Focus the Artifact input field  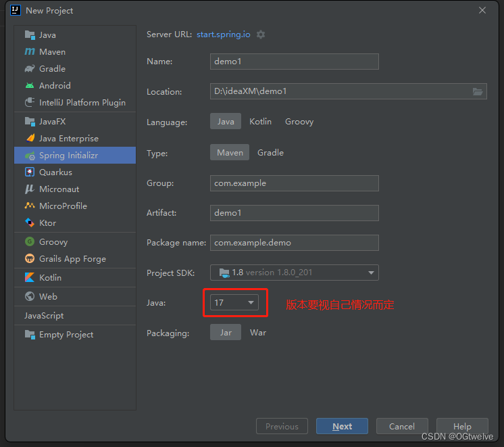[294, 213]
